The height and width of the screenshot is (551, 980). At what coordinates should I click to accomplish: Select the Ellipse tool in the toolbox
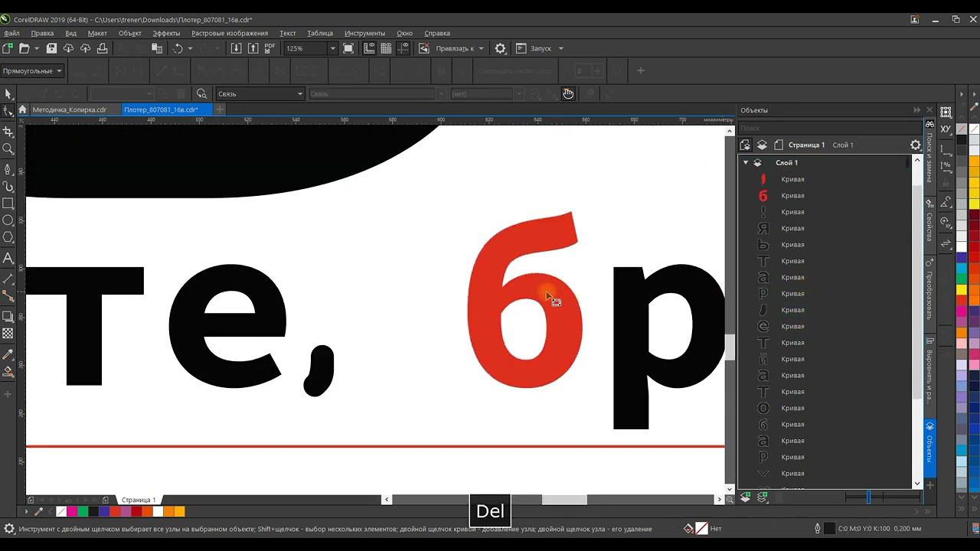click(x=8, y=221)
